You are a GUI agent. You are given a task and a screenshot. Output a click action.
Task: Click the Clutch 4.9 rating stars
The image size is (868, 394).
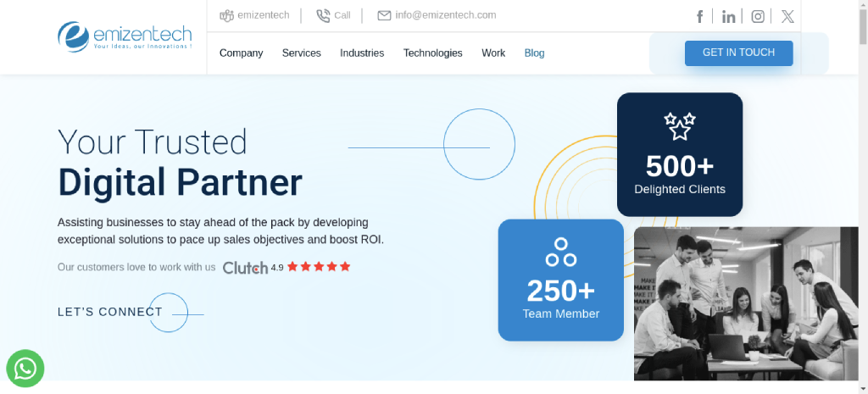318,267
